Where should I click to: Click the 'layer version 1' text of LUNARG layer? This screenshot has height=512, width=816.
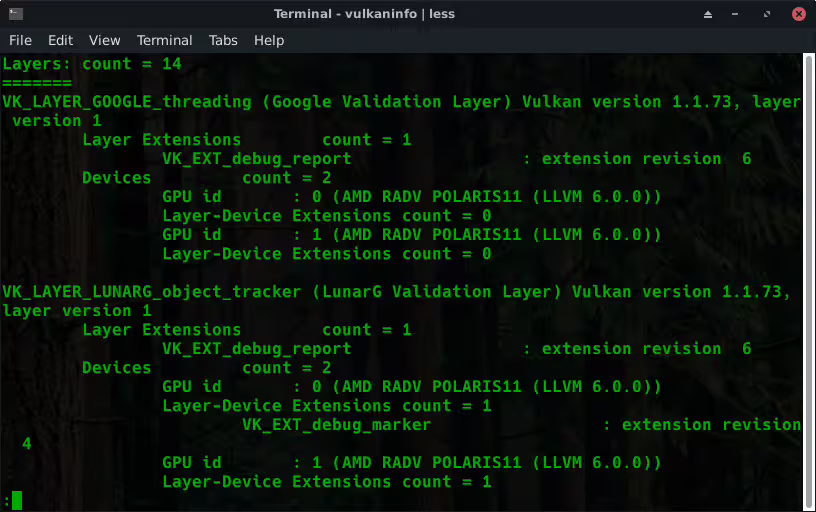[x=77, y=311]
